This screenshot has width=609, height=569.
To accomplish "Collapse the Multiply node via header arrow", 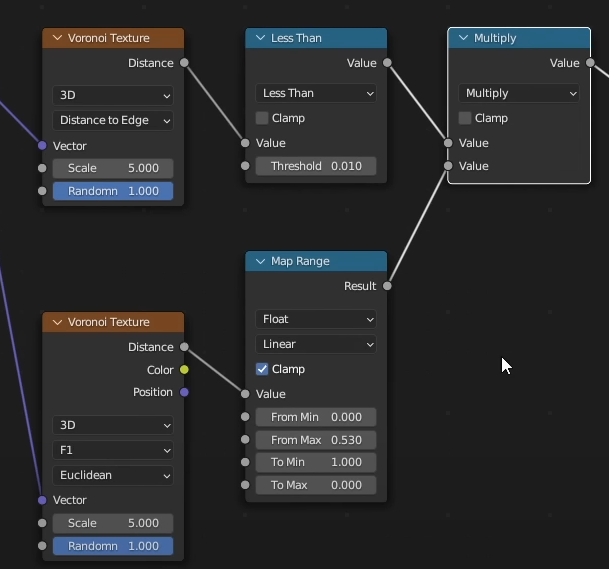I will tap(462, 38).
